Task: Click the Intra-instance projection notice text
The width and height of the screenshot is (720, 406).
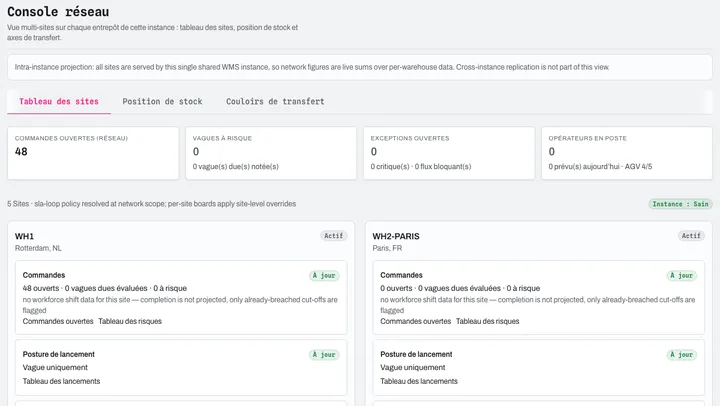Action: click(x=312, y=67)
